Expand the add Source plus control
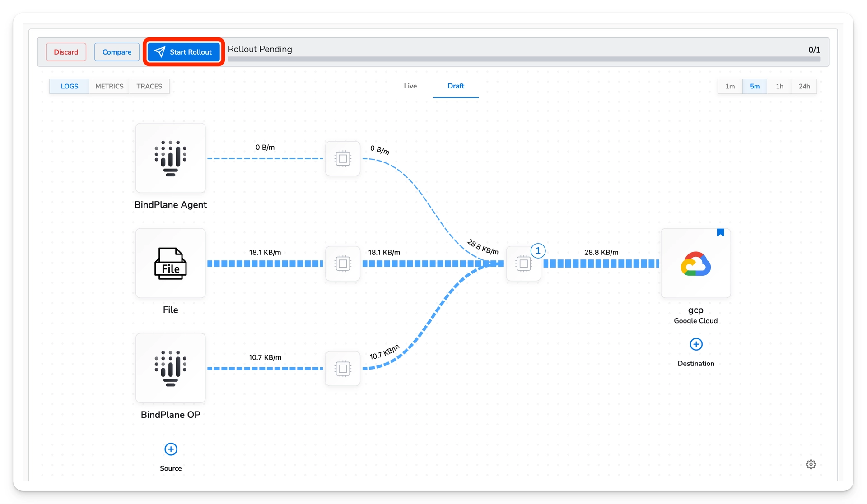Viewport: 867px width, 504px height. click(170, 449)
